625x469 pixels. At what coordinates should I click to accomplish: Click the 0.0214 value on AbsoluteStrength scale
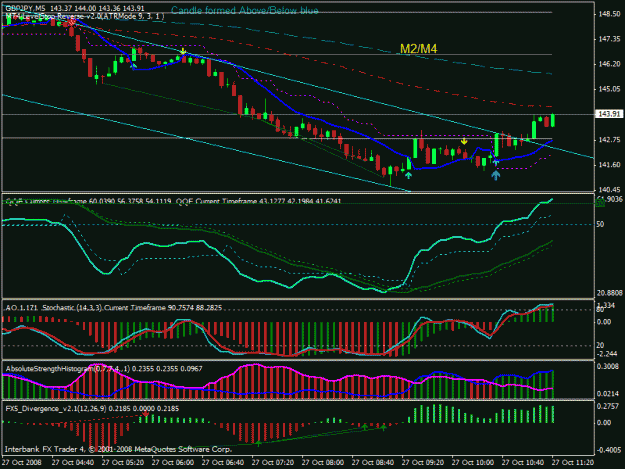coord(608,394)
